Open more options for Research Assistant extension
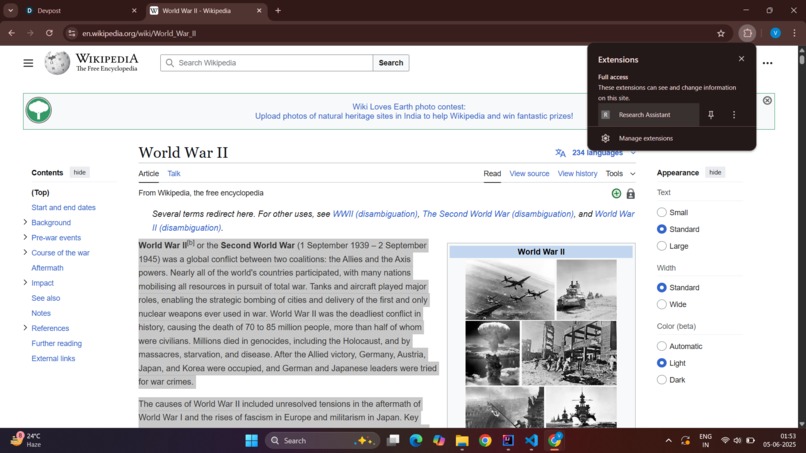 734,115
